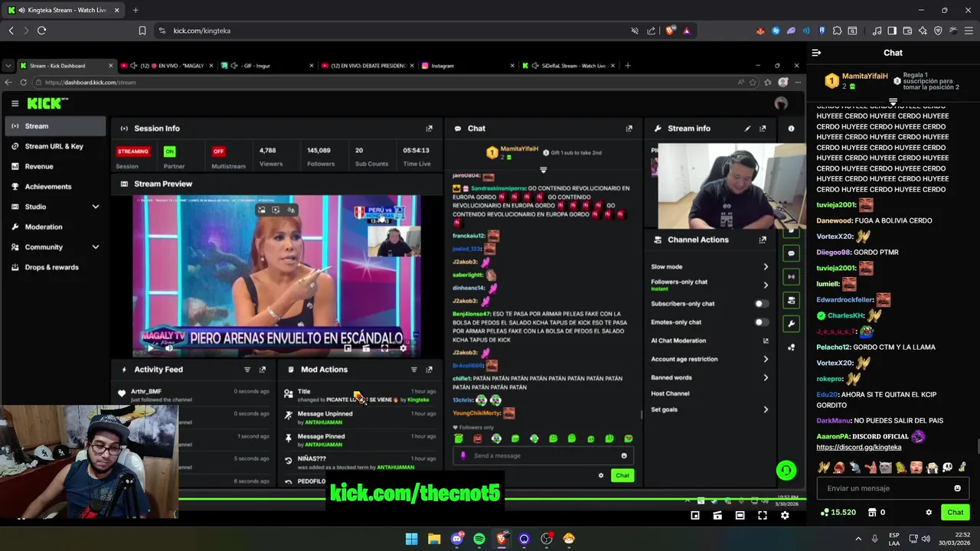Viewport: 980px width, 551px height.
Task: Open the video player settings gear
Action: pos(785,516)
